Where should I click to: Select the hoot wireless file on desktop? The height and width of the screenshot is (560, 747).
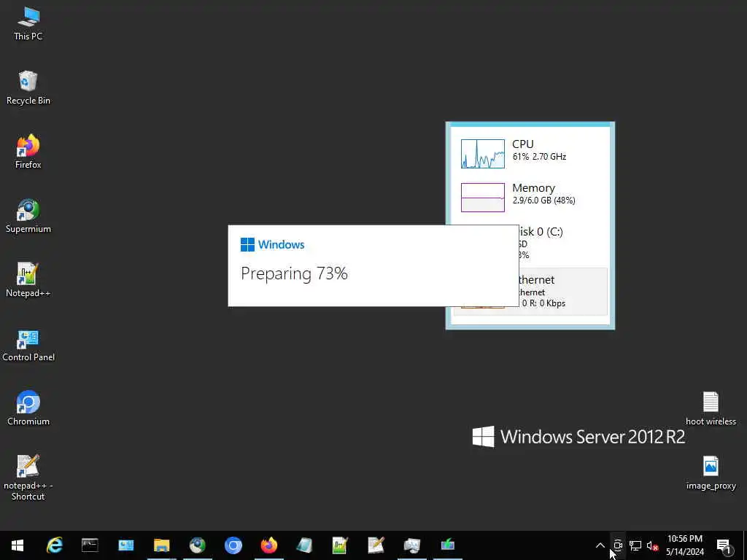pyautogui.click(x=711, y=408)
